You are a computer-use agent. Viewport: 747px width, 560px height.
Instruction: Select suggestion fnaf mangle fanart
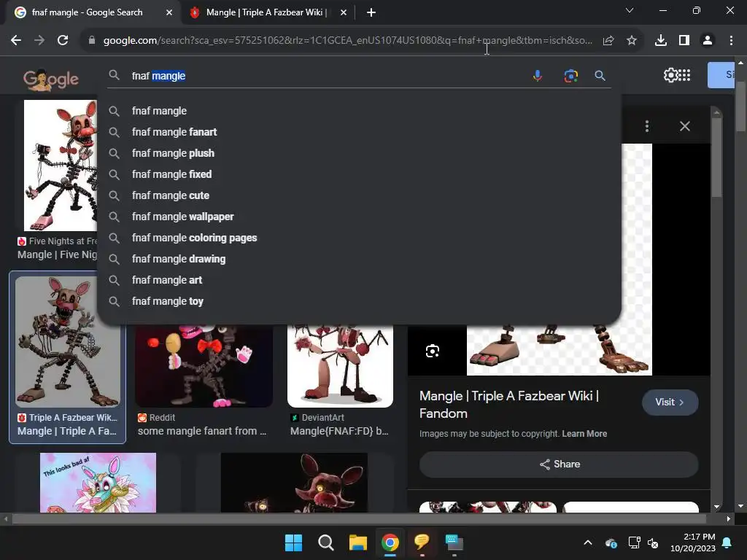tap(359, 132)
